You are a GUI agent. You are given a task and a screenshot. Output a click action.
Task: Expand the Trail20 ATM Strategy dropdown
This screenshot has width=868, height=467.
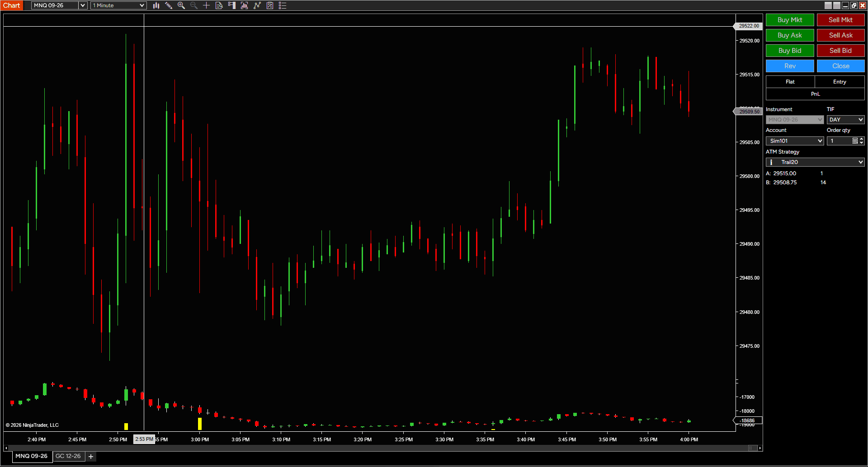tap(815, 162)
